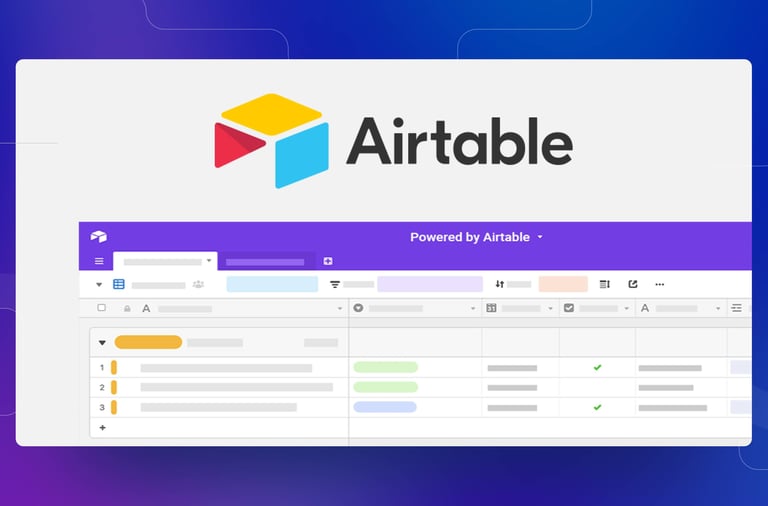Open the primary field column dropdown arrow
768x506 pixels.
339,309
